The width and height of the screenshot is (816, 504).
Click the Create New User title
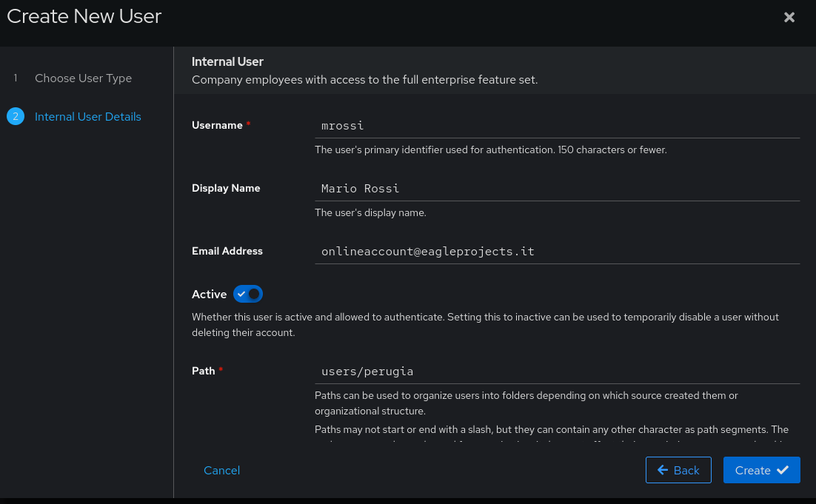tap(84, 16)
